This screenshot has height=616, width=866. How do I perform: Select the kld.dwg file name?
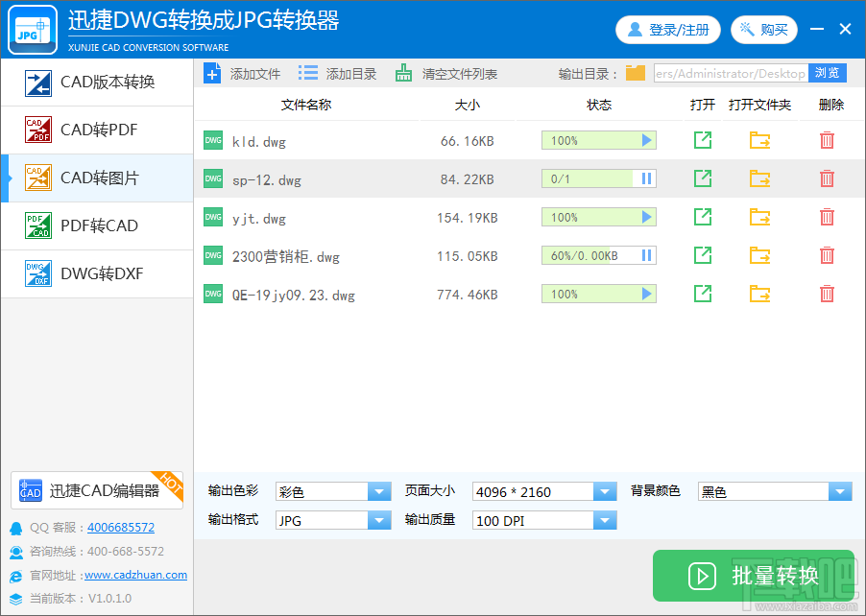259,142
